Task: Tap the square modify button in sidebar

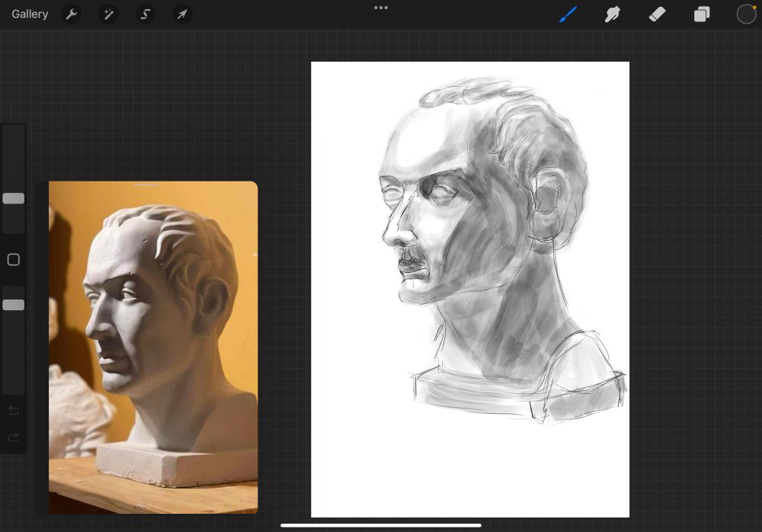Action: point(14,260)
